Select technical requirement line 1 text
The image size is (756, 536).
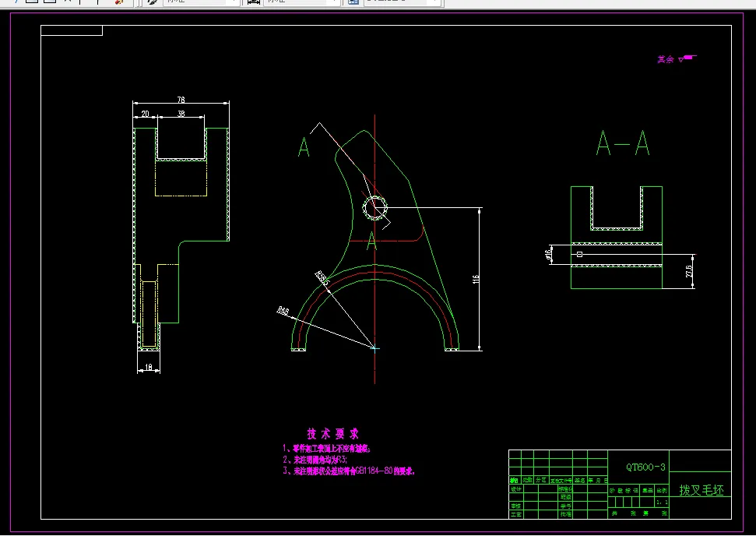click(326, 449)
